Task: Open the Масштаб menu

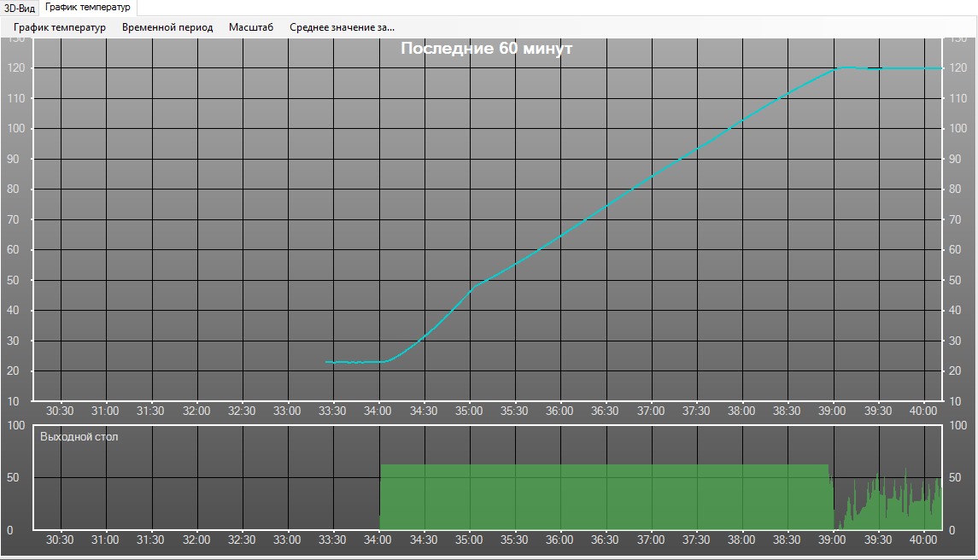Action: [251, 27]
